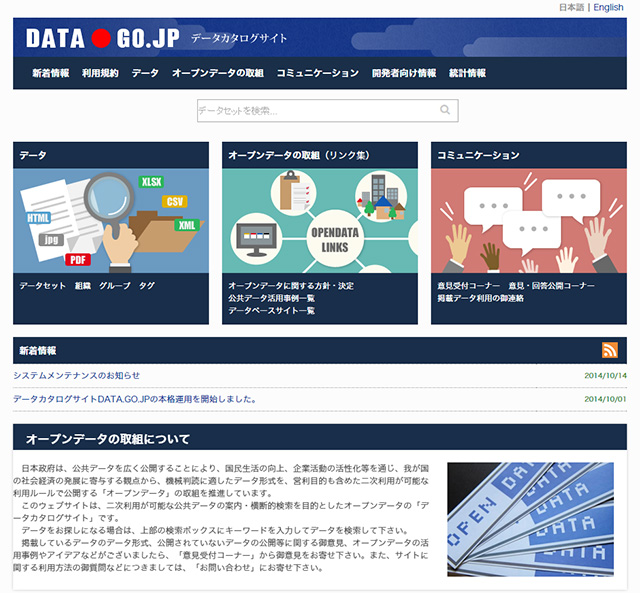Click the コミュニケーション card heading
The width and height of the screenshot is (640, 593).
pos(478,155)
